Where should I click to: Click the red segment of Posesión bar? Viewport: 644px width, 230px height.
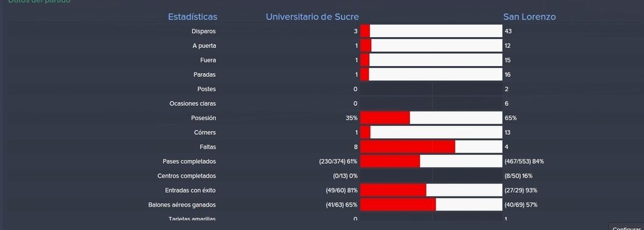point(386,118)
